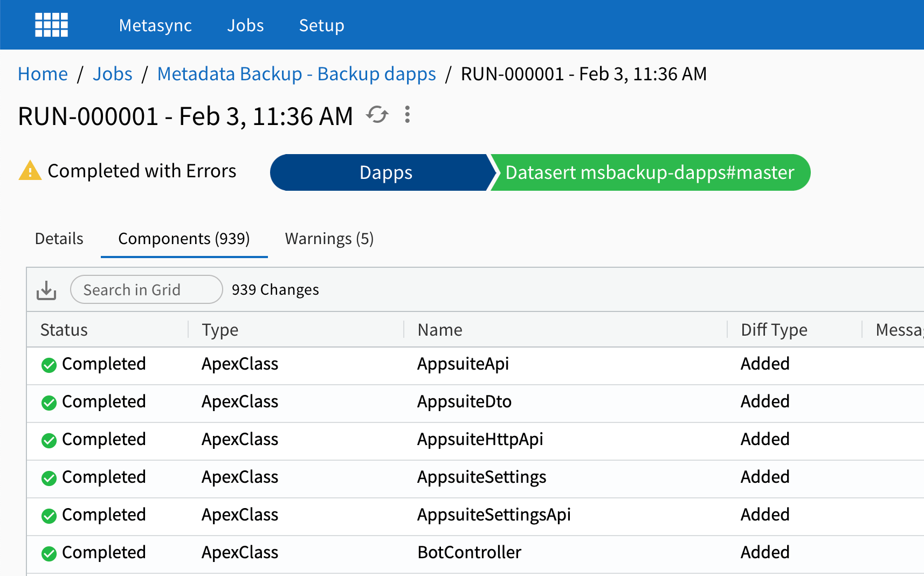Click the 'Completed with Errors' status text
Image resolution: width=924 pixels, height=576 pixels.
(x=142, y=171)
